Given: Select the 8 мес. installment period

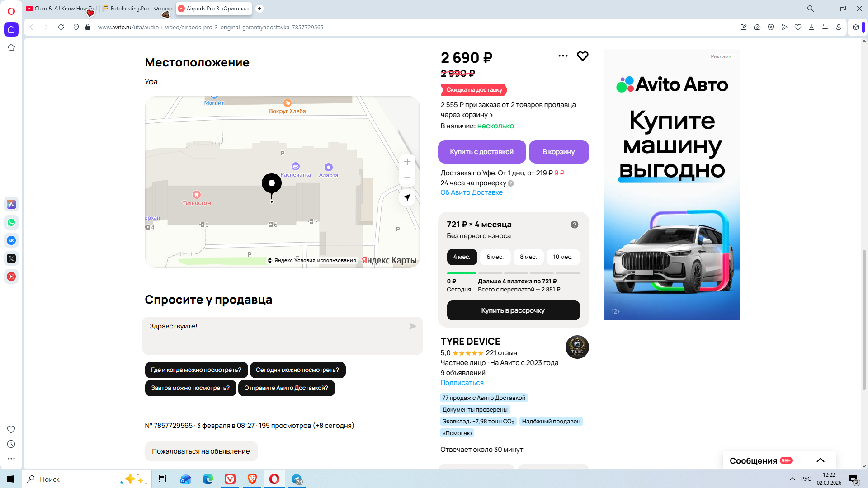Looking at the screenshot, I should 528,257.
